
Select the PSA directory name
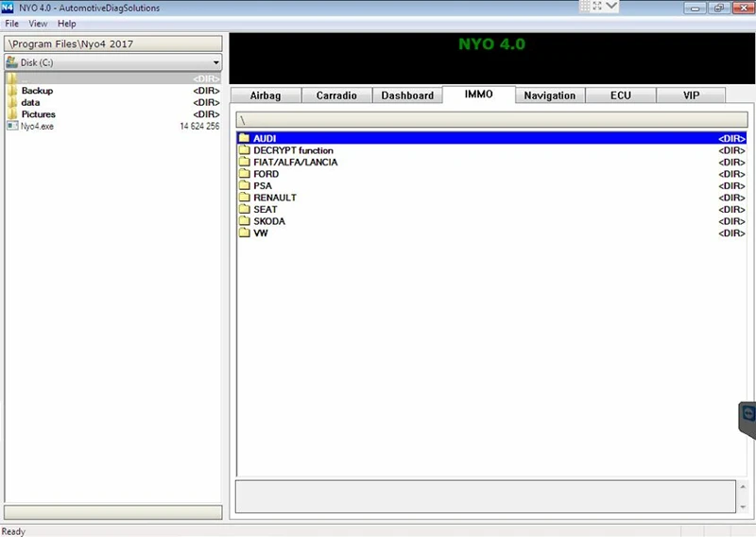click(x=263, y=185)
